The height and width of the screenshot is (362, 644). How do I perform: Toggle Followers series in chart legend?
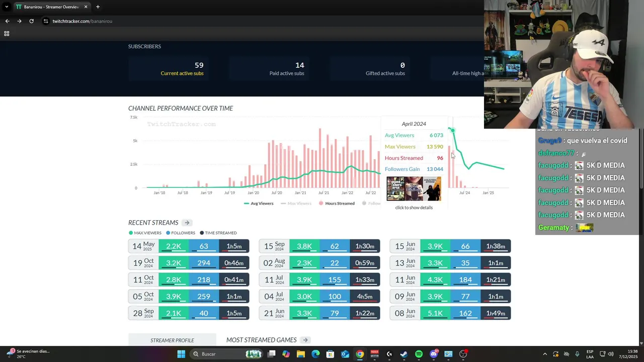372,204
